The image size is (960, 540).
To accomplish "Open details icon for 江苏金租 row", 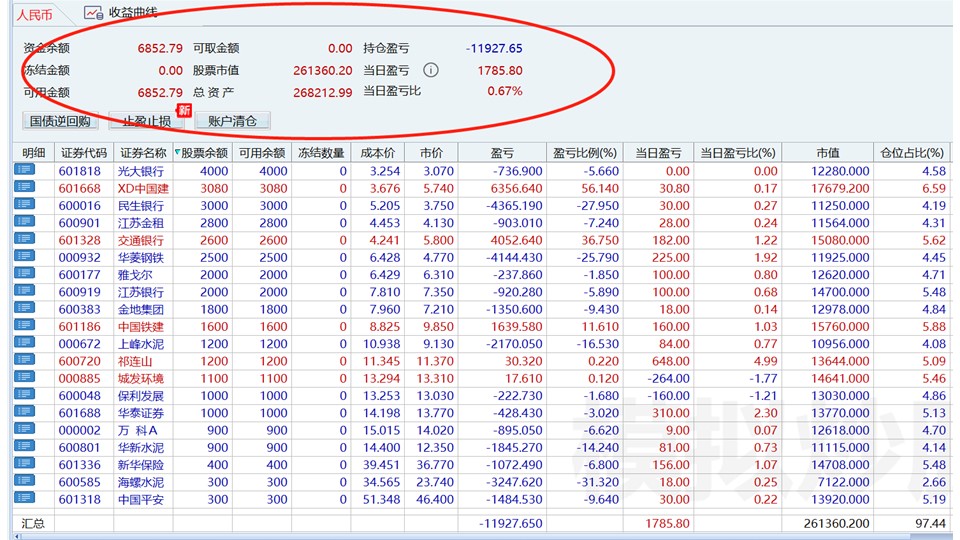I will (x=24, y=221).
